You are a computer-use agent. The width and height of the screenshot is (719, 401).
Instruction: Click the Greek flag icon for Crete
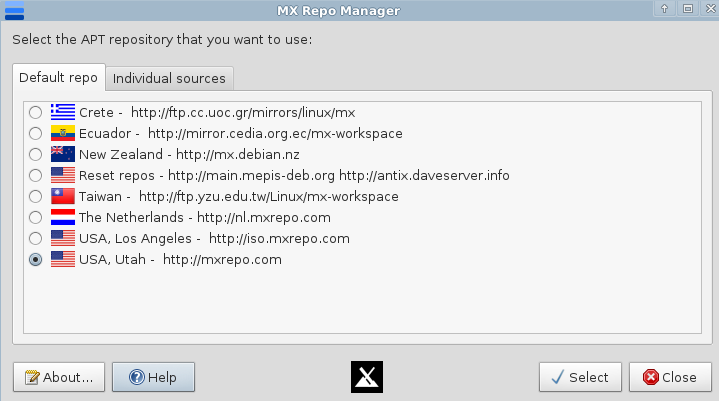pyautogui.click(x=63, y=112)
